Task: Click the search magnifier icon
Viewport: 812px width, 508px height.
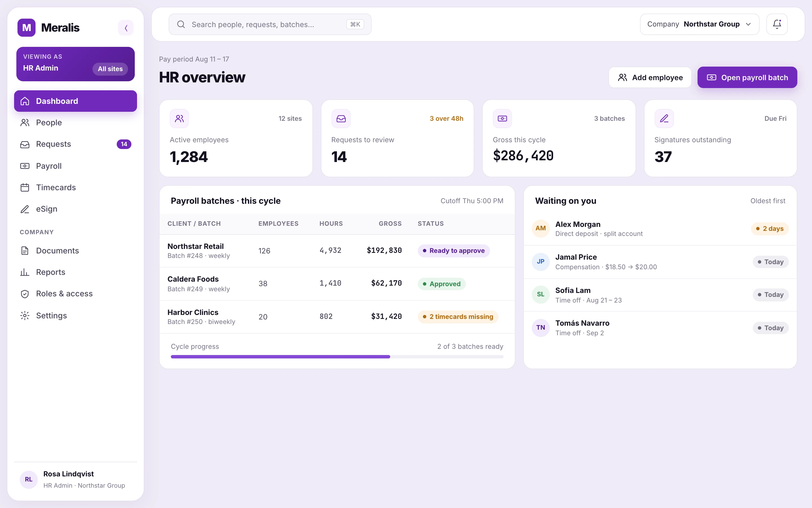Action: point(181,24)
